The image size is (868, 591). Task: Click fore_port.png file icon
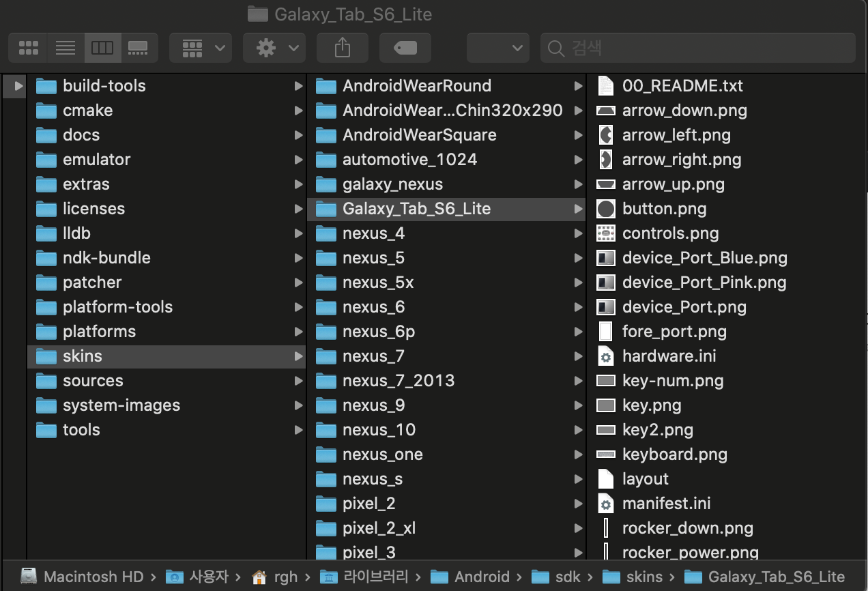point(606,332)
